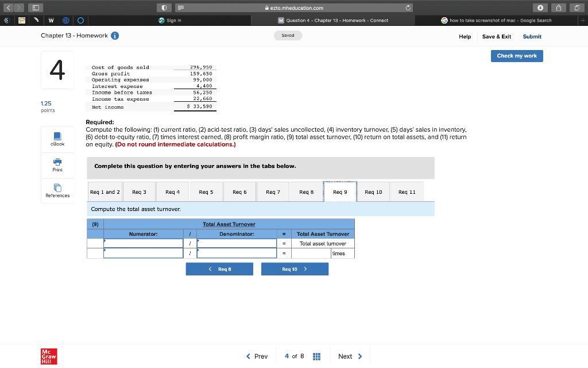Click the Safari back navigation arrow
Image resolution: width=588 pixels, height=368 pixels.
8,7
